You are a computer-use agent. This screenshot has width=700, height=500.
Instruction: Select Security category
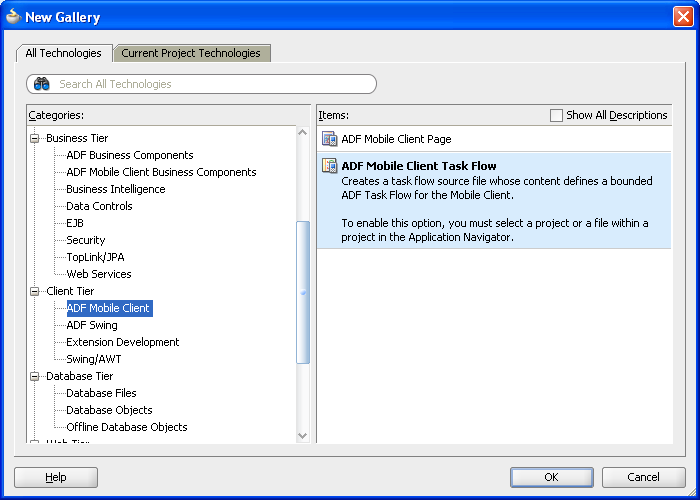(86, 240)
